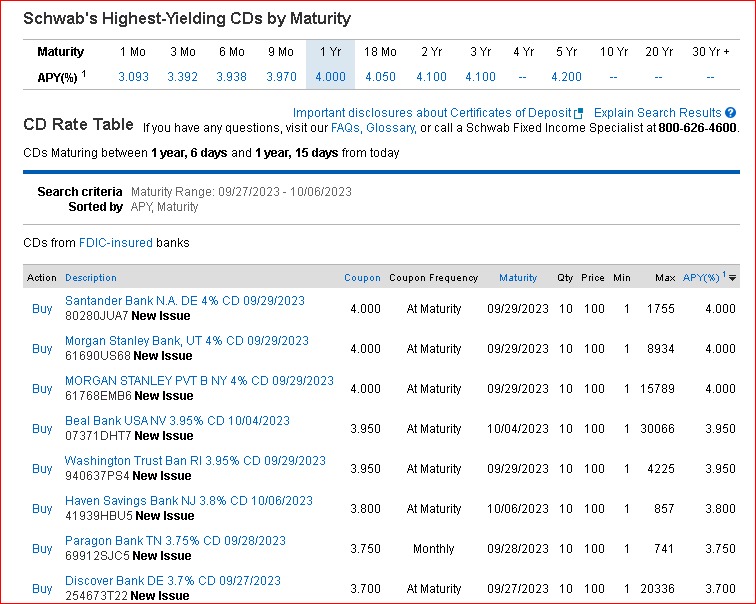Sort table by Description column
This screenshot has width=756, height=604.
[91, 278]
